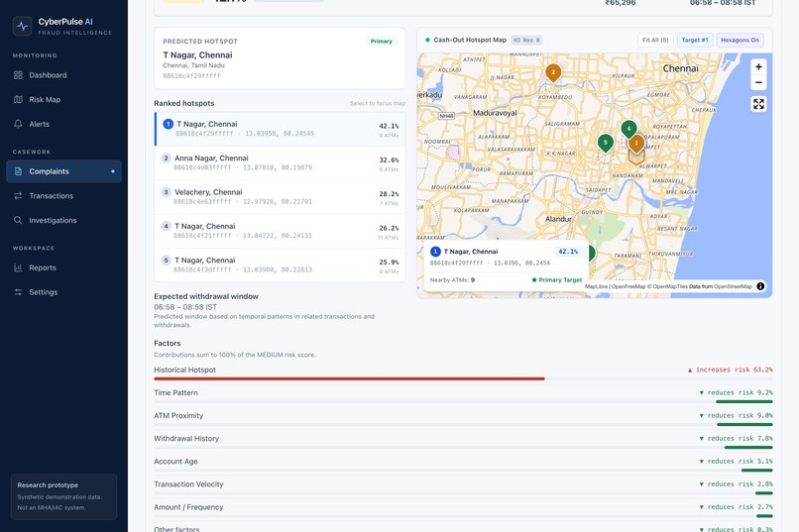Click 'increases risk 63.2%' label
Image resolution: width=799 pixels, height=532 pixels.
coord(731,370)
